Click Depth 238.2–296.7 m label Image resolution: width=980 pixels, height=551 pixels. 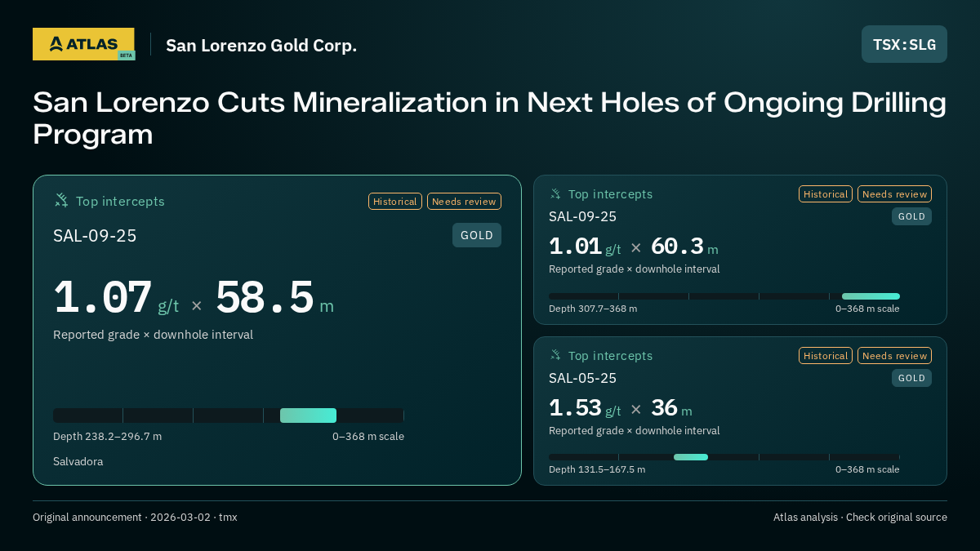click(107, 436)
